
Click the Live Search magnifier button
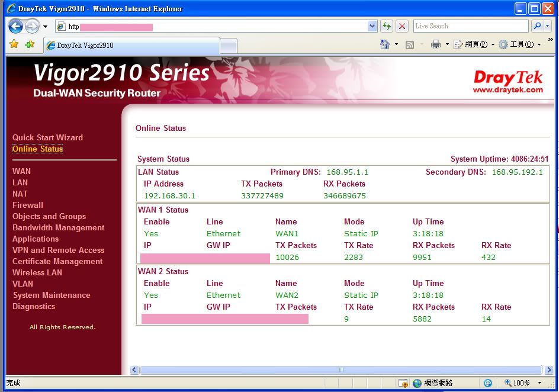537,26
